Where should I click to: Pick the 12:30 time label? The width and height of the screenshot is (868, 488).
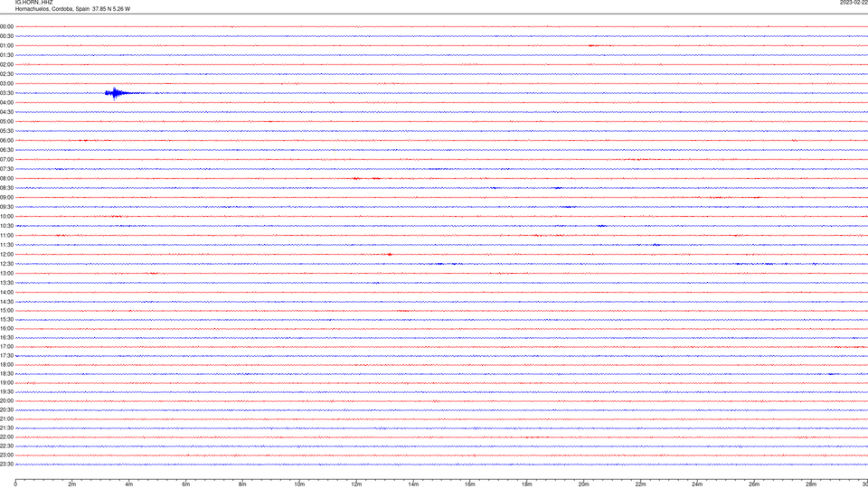click(x=6, y=264)
